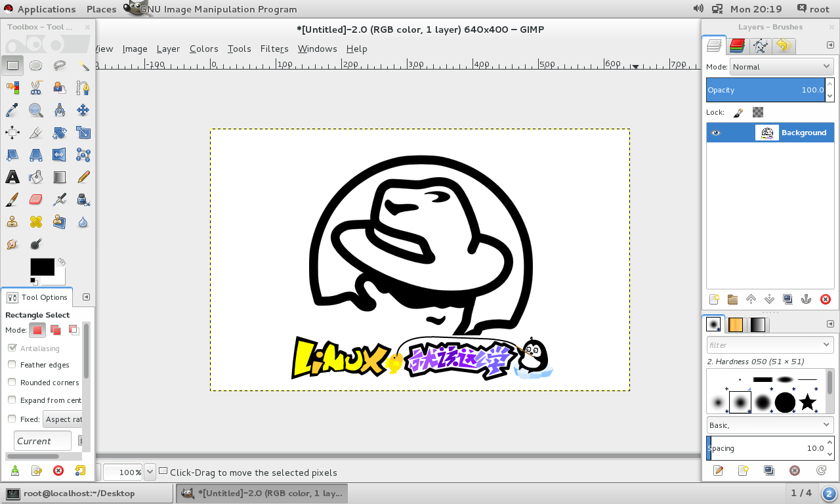This screenshot has height=504, width=840.
Task: Choose the Free Select lasso tool
Action: 60,65
